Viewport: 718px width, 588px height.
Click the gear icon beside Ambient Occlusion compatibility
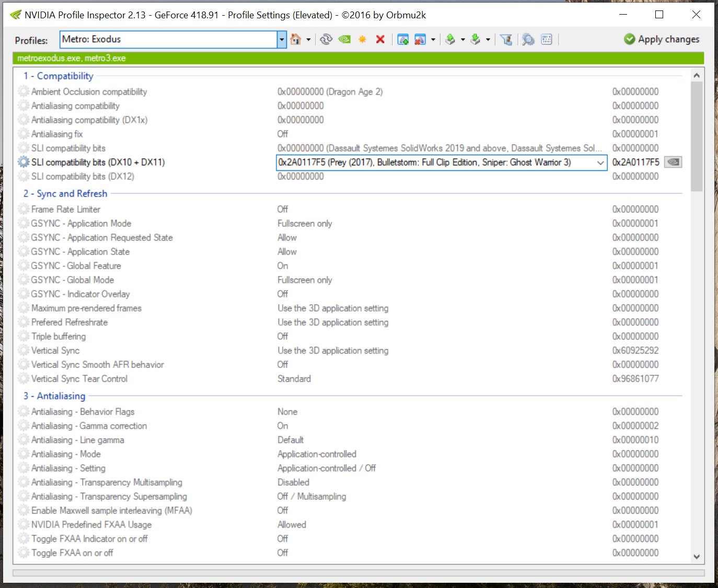(24, 91)
